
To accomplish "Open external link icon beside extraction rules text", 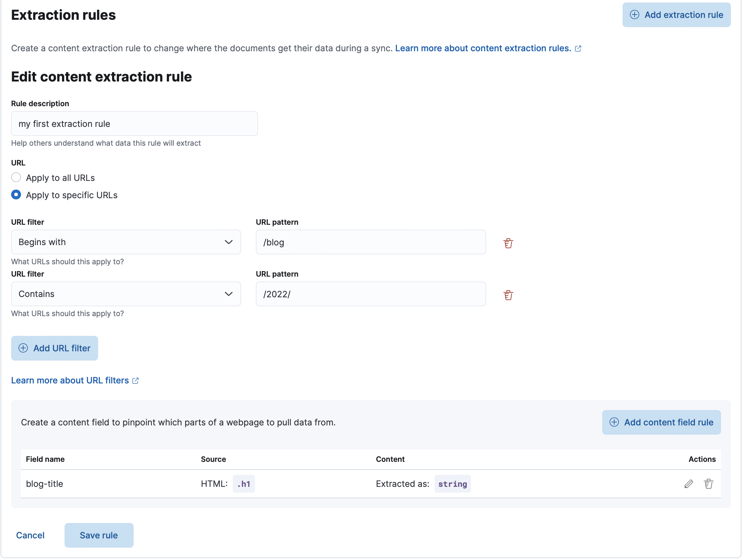I will coord(579,48).
